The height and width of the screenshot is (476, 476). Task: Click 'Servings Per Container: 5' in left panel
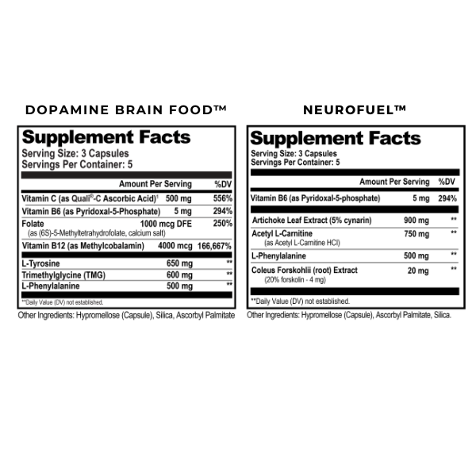(x=77, y=164)
